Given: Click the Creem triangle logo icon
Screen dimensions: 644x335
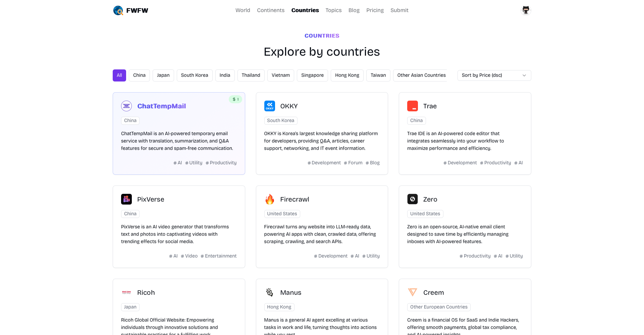Looking at the screenshot, I should tap(413, 292).
